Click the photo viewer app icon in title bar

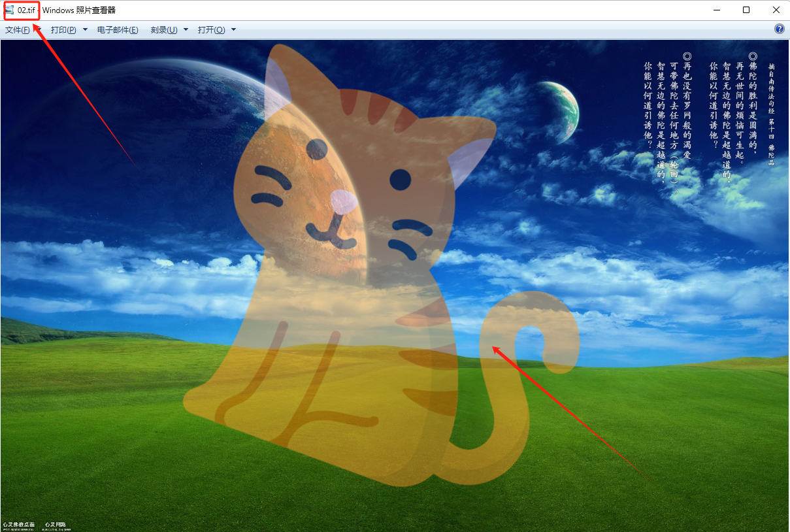point(9,10)
